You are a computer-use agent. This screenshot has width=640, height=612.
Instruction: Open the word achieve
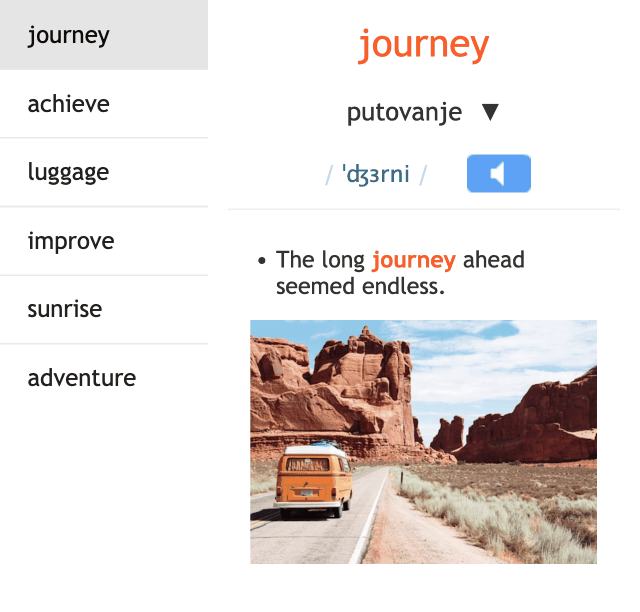tap(104, 104)
